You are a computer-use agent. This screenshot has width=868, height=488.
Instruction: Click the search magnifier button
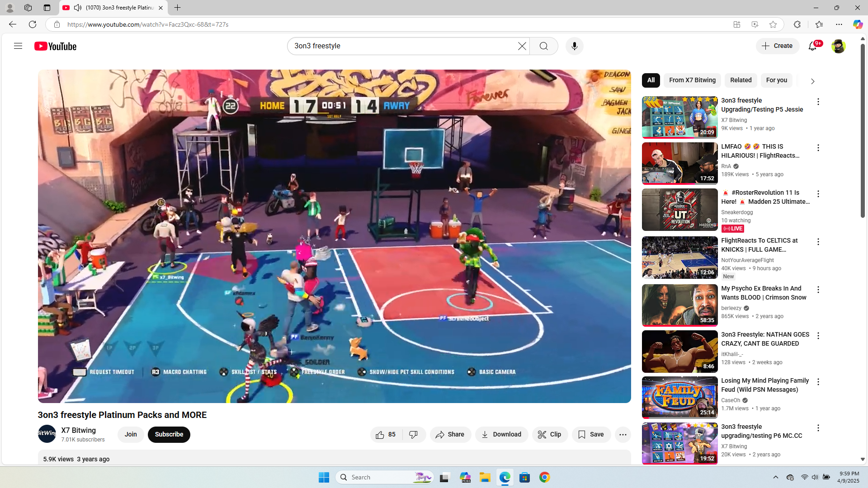[x=544, y=46]
